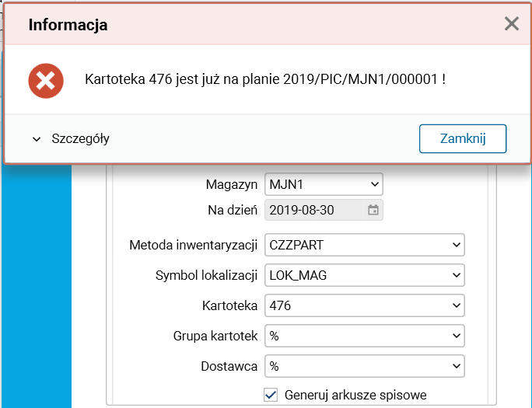Click the Magazyn field label
Screen dimensions: 532x408
232,184
